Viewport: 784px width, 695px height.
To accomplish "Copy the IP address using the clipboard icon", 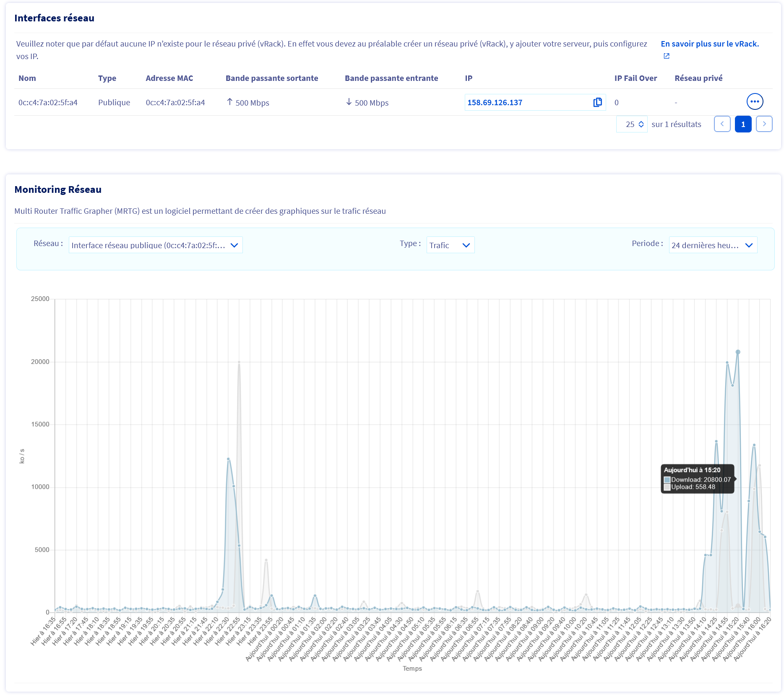I will tap(597, 102).
